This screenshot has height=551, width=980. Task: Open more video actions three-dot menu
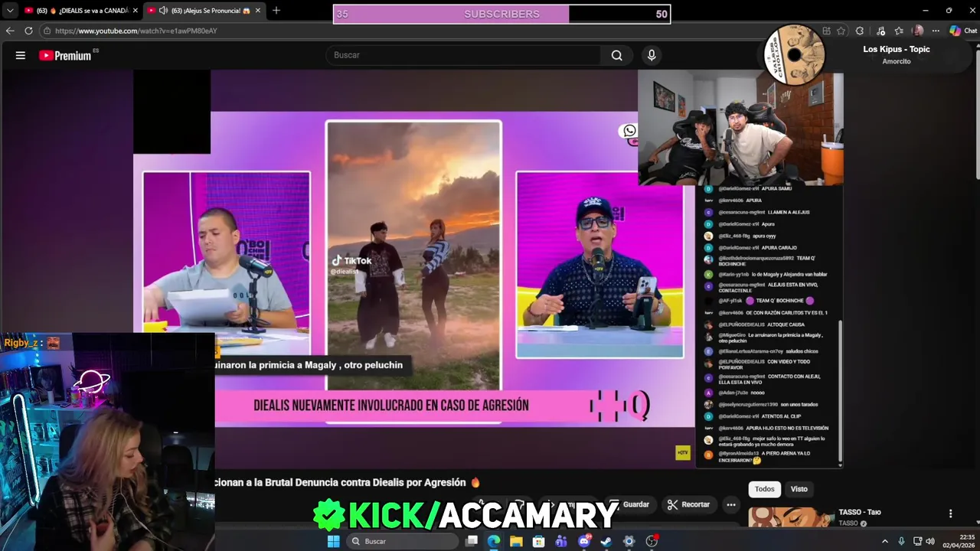(x=731, y=504)
